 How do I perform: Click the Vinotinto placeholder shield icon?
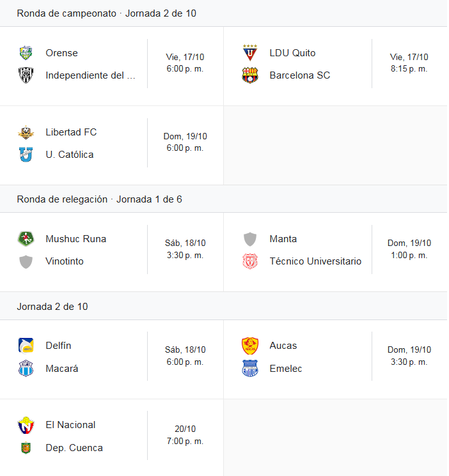coord(26,261)
